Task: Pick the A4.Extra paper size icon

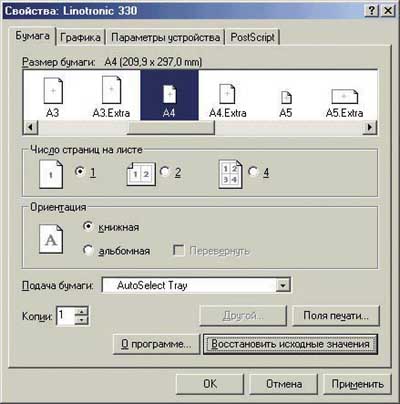Action: (227, 94)
